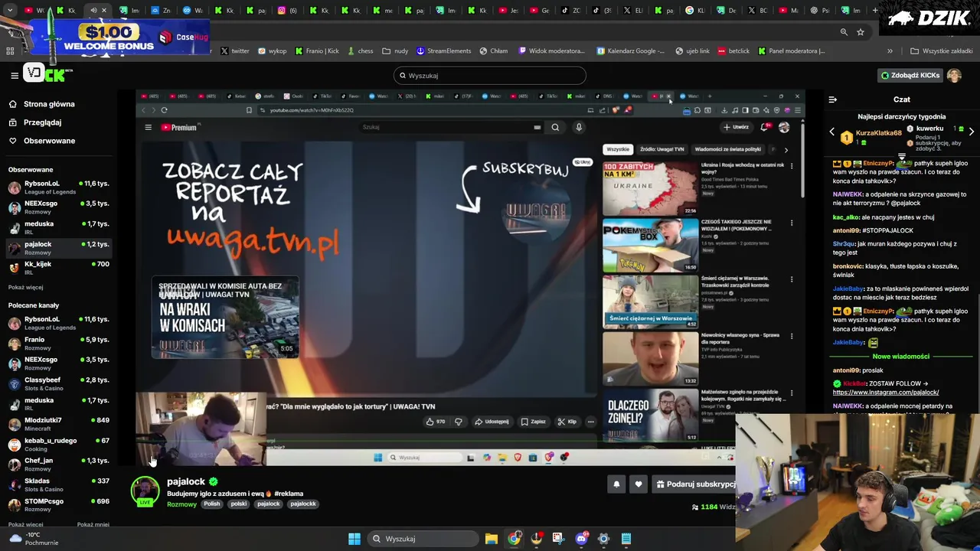The image size is (980, 551).
Task: Open the Chrome apps grid shortcut
Action: click(10, 51)
